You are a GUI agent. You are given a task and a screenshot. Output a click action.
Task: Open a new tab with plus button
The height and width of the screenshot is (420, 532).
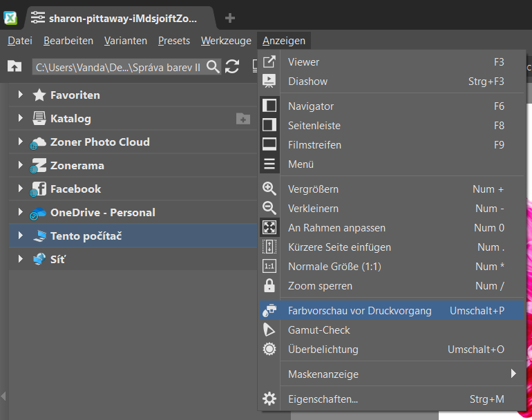click(230, 18)
